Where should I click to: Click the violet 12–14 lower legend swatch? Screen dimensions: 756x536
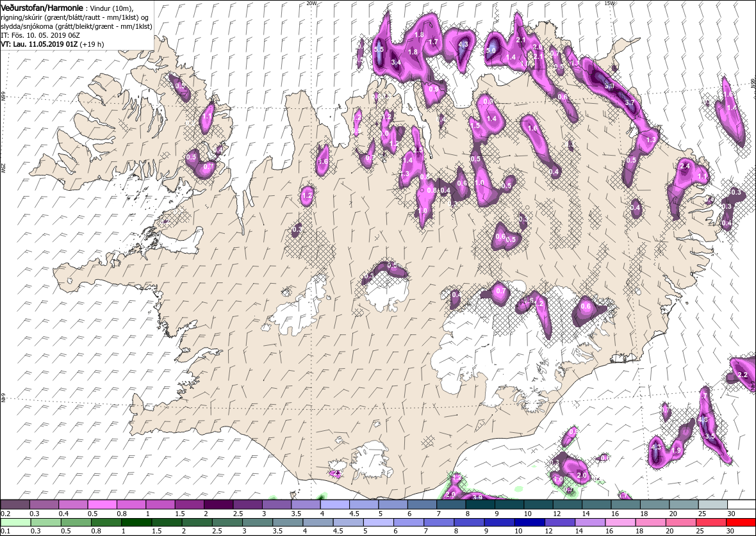(x=559, y=523)
